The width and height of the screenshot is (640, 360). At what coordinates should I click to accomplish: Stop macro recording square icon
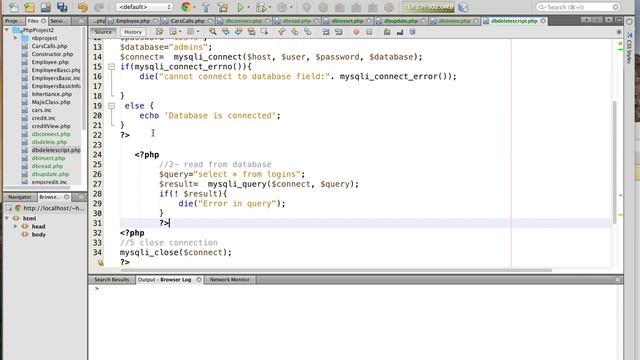369,32
